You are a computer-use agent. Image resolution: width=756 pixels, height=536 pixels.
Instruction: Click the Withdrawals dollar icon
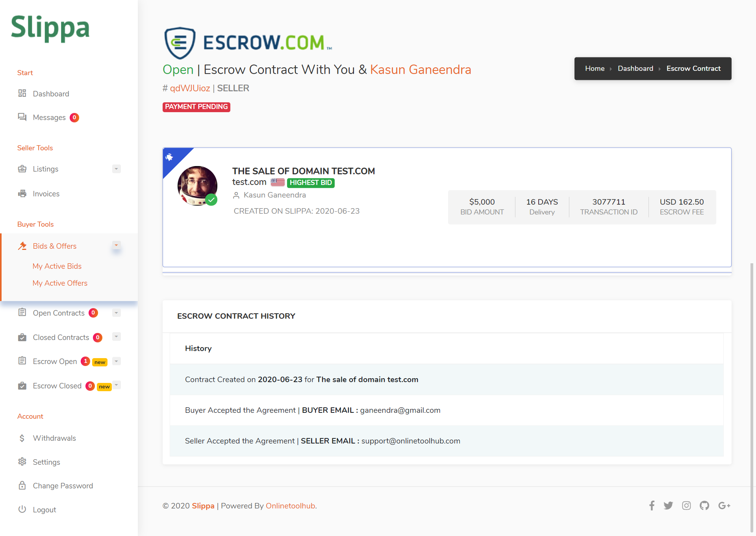22,438
